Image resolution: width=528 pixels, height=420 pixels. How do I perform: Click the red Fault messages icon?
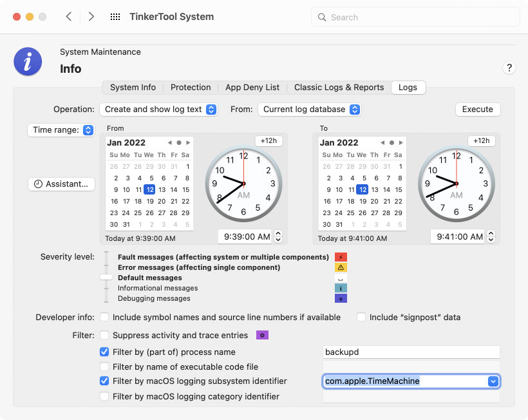pyautogui.click(x=341, y=257)
